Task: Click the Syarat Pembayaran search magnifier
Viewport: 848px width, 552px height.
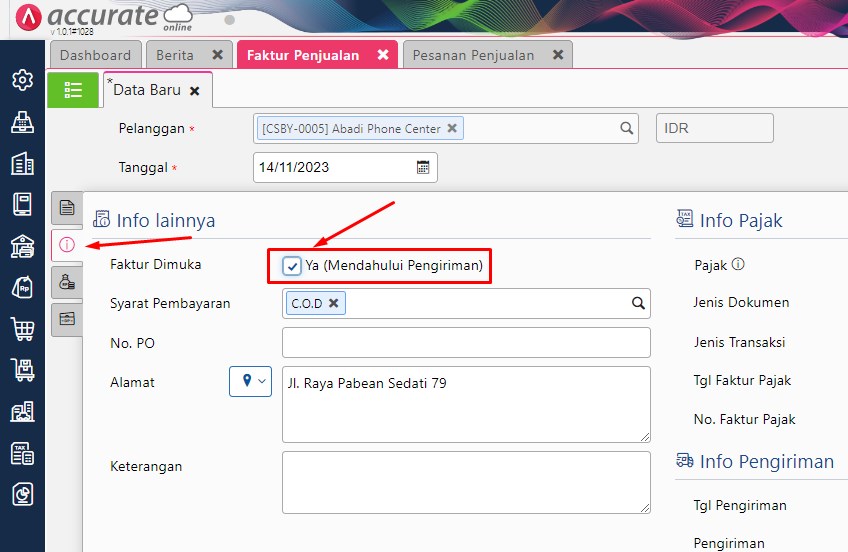Action: click(x=638, y=303)
